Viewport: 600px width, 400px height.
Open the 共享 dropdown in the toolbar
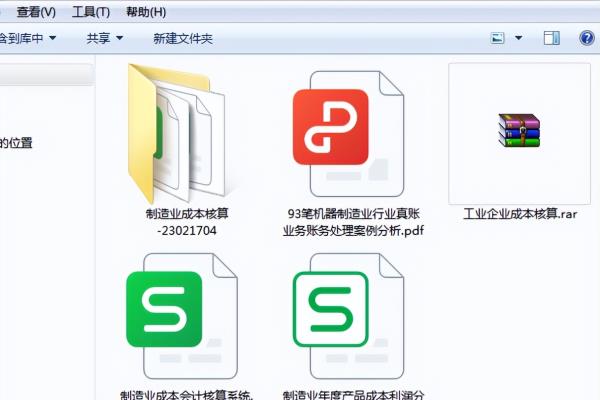[x=104, y=38]
